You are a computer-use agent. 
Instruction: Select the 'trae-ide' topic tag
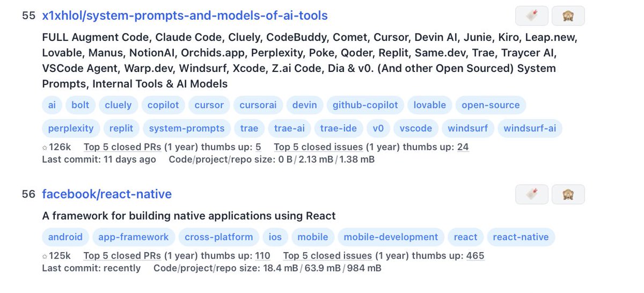pyautogui.click(x=338, y=128)
